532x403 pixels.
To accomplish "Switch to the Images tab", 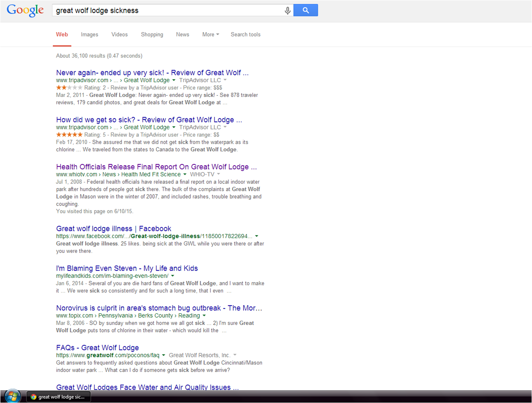I will (x=89, y=35).
